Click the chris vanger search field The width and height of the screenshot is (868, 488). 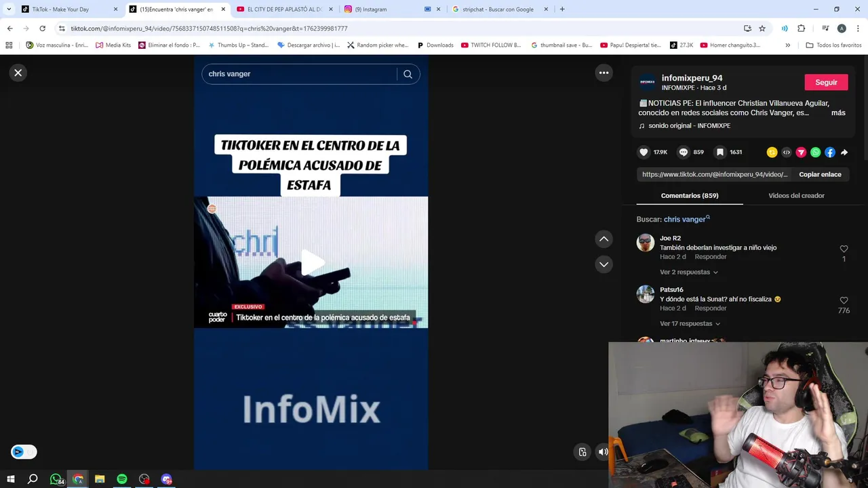(x=298, y=74)
